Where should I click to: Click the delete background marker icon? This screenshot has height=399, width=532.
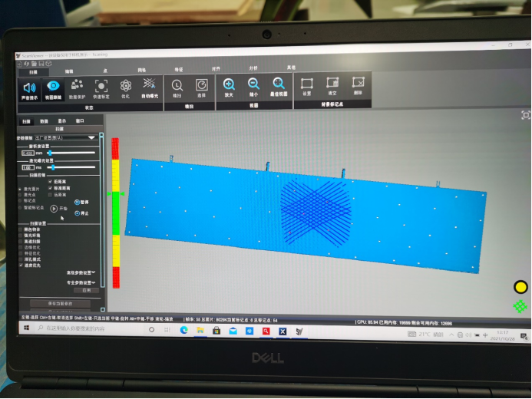(359, 84)
